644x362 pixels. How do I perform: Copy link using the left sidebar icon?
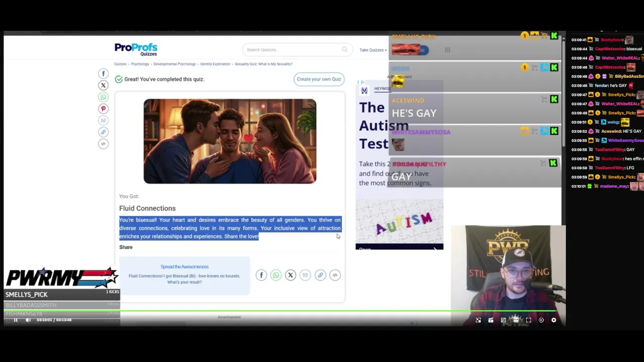click(x=103, y=132)
